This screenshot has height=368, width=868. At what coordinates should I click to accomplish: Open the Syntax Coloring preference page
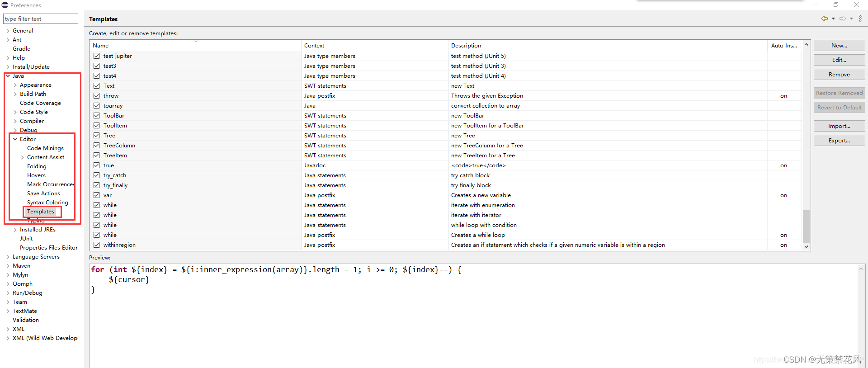[47, 203]
